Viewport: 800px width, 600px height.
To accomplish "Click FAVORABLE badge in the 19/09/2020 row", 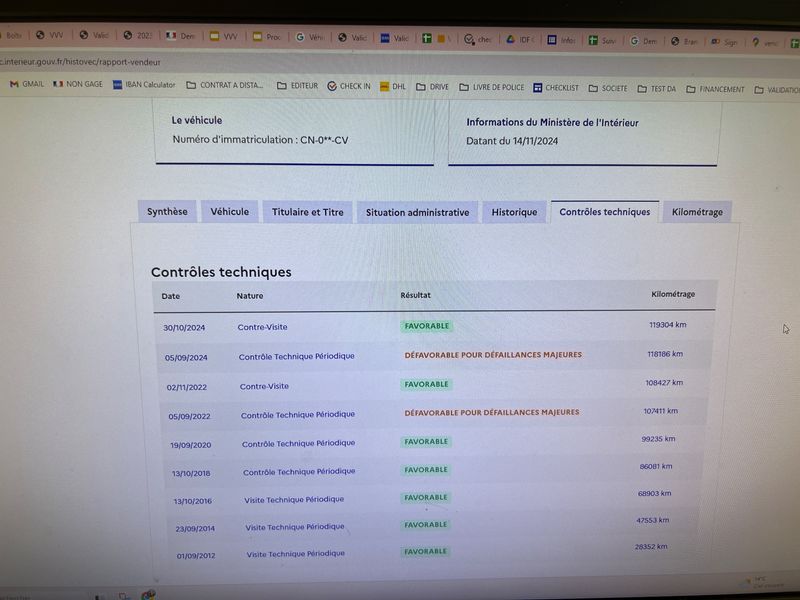I will pos(426,441).
